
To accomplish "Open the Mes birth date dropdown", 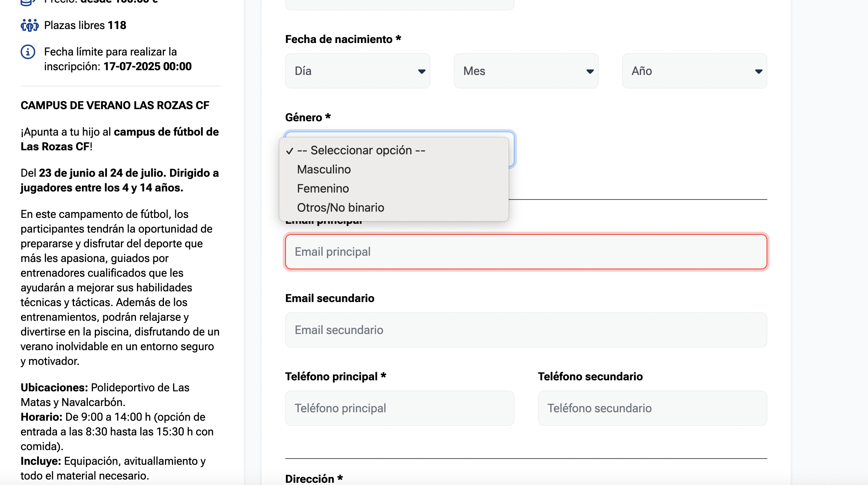I will coord(526,71).
